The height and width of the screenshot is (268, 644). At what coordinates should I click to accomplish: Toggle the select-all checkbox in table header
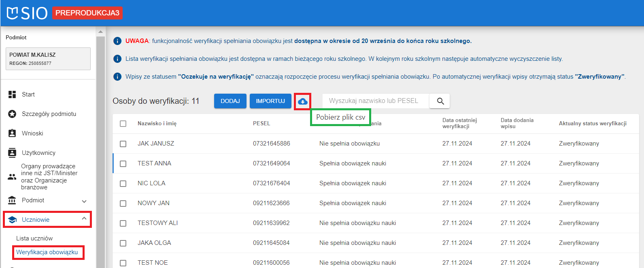[x=123, y=124]
